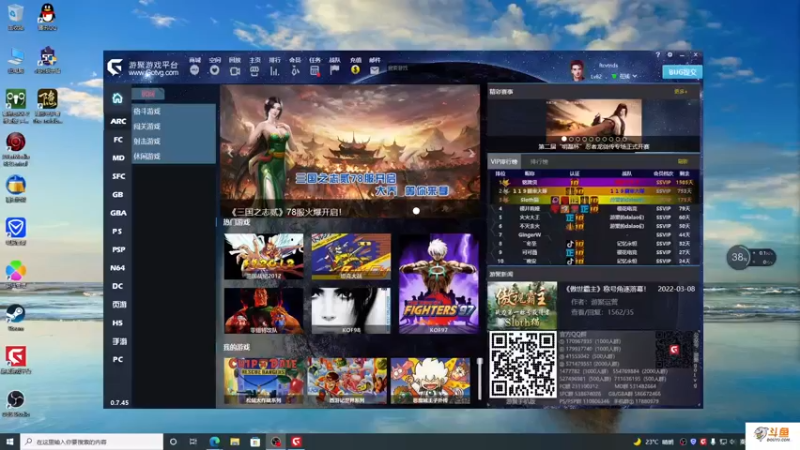Image resolution: width=800 pixels, height=450 pixels.
Task: Open Task View in taskbar
Action: [x=193, y=442]
